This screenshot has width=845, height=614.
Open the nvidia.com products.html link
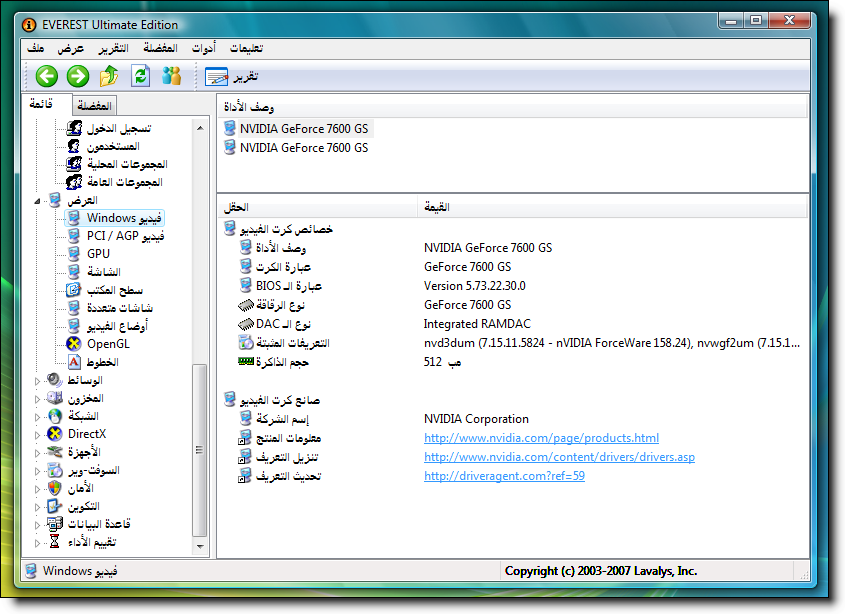541,438
